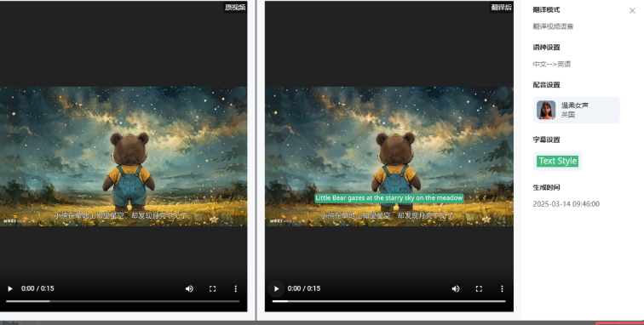Click the English subtitle overlay on translated video

click(389, 198)
